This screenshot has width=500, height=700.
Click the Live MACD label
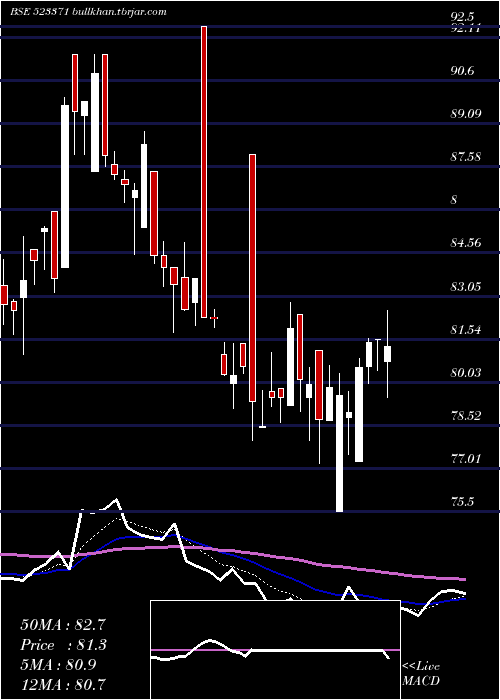pos(421,674)
